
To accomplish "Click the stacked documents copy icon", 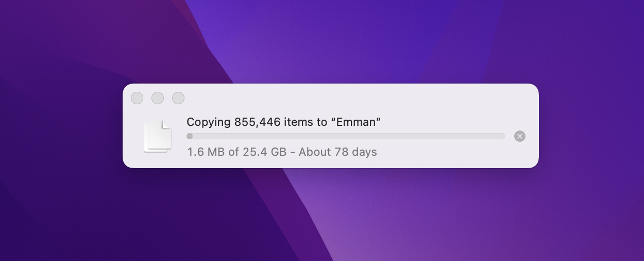I will point(157,136).
